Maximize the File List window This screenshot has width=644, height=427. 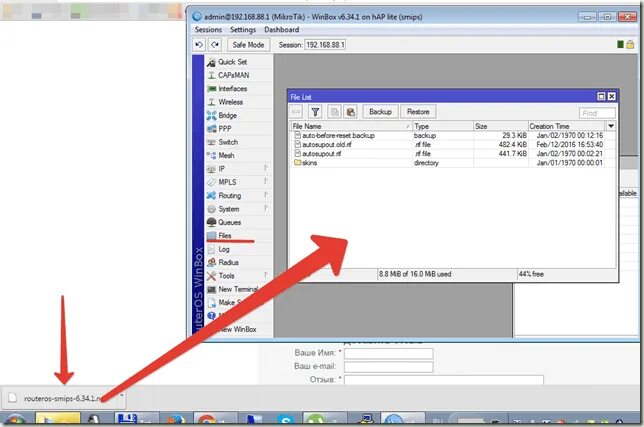[601, 96]
